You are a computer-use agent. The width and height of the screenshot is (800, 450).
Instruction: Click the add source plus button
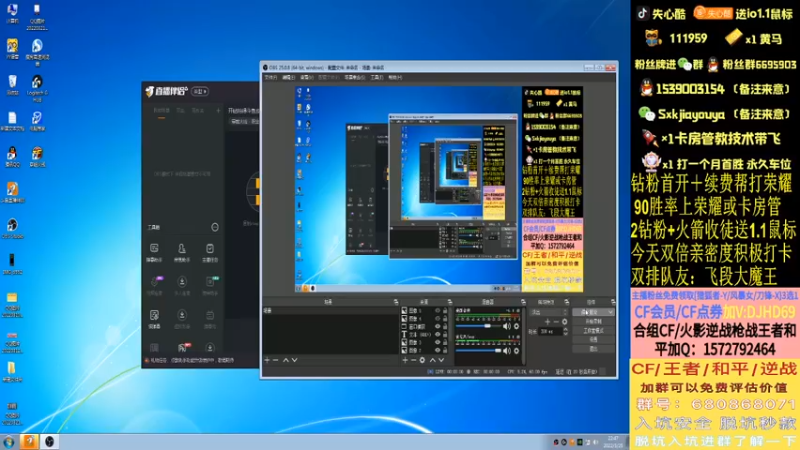[x=405, y=360]
